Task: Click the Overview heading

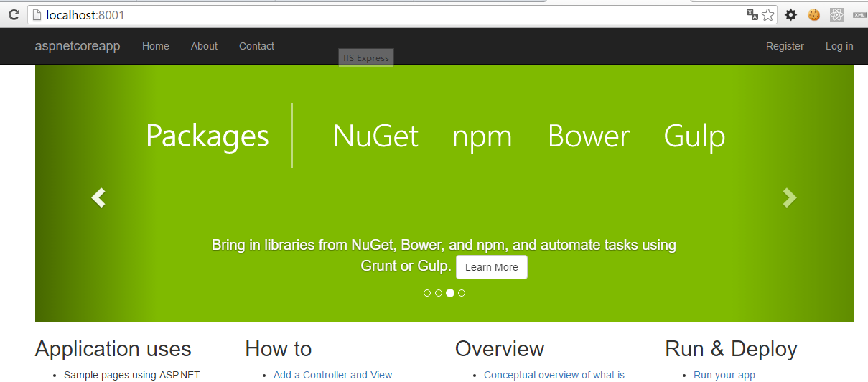Action: click(500, 349)
